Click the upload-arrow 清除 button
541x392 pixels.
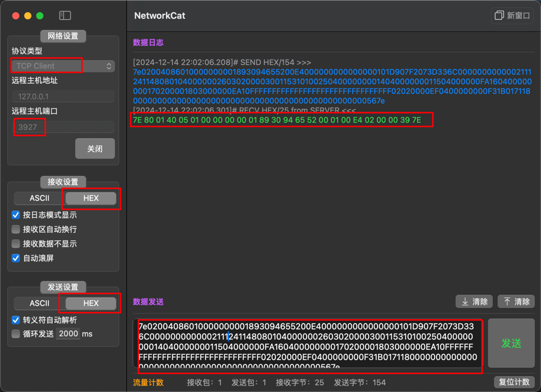coord(516,302)
